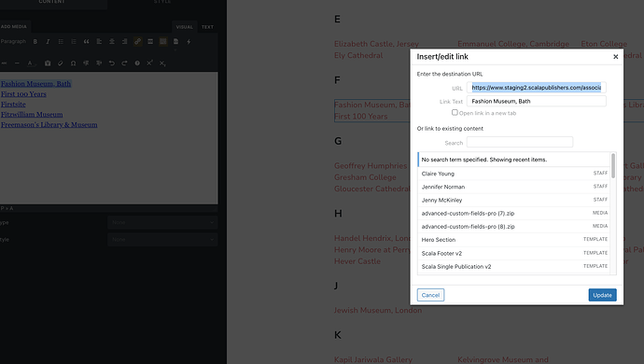Apply superscript formatting

149,63
